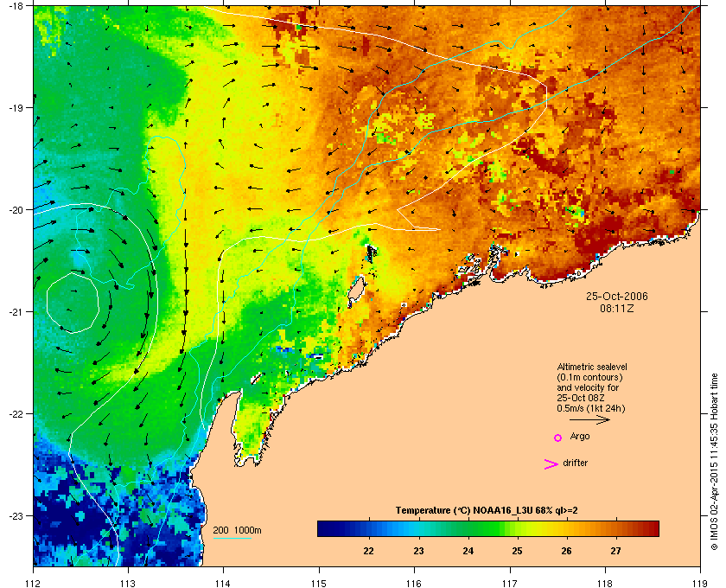This screenshot has height=588, width=726.
Task: Click the 22 tick label on color bar
Action: tap(368, 551)
